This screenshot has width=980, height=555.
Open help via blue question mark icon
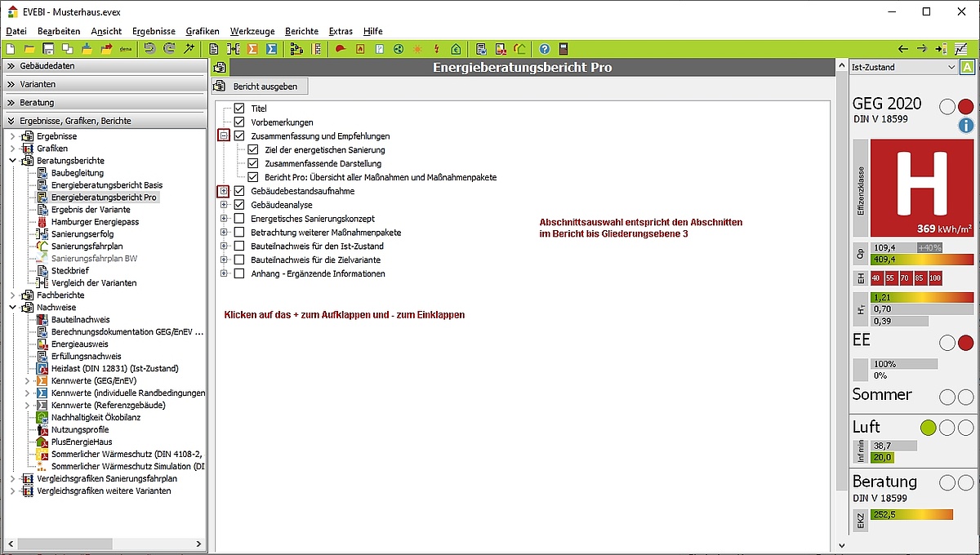point(544,49)
